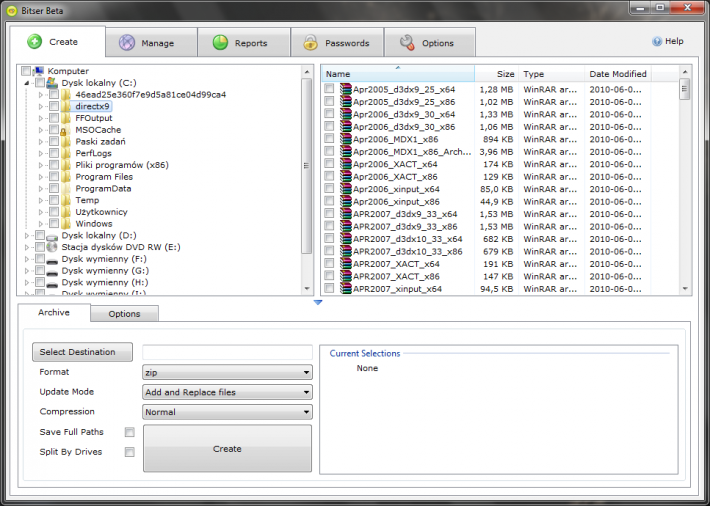This screenshot has height=506, width=710.
Task: Click the Dysk lokalny (C:) drive icon
Action: click(52, 82)
